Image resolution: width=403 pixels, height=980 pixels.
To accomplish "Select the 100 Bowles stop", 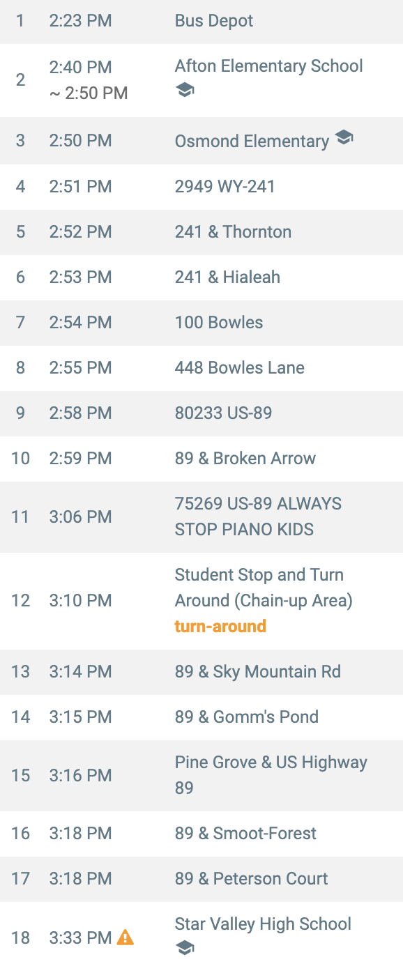I will tap(201, 322).
